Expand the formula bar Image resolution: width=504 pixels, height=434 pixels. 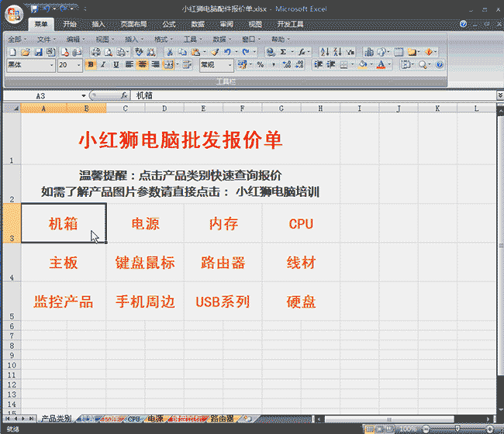point(500,95)
